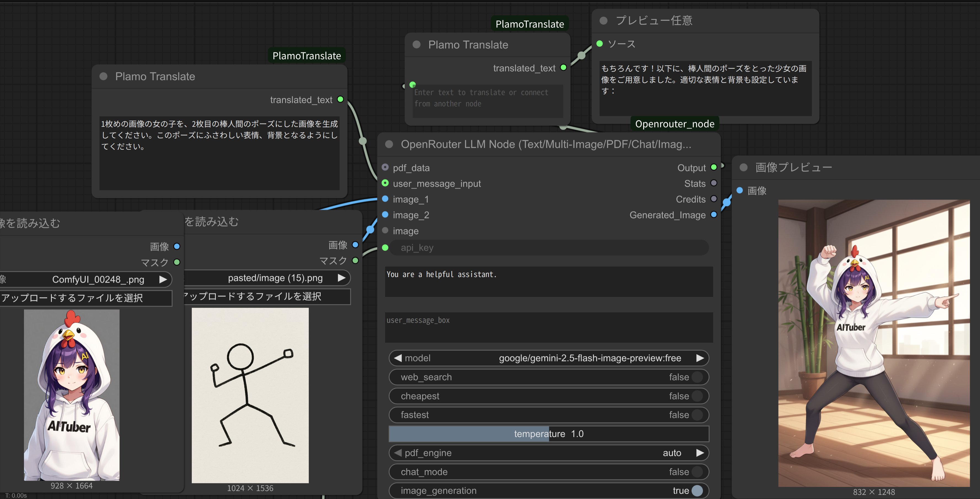980x499 pixels.
Task: Enable the chat_mode toggle
Action: [x=697, y=472]
